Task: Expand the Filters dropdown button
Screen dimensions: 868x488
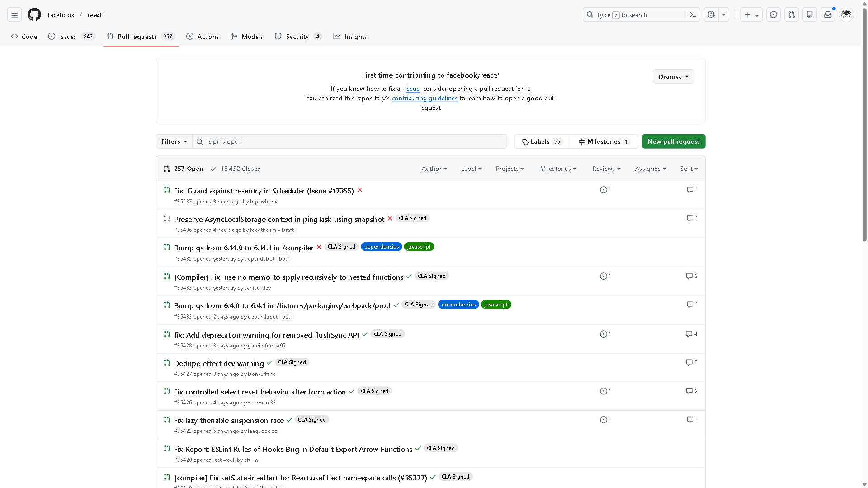Action: [174, 141]
